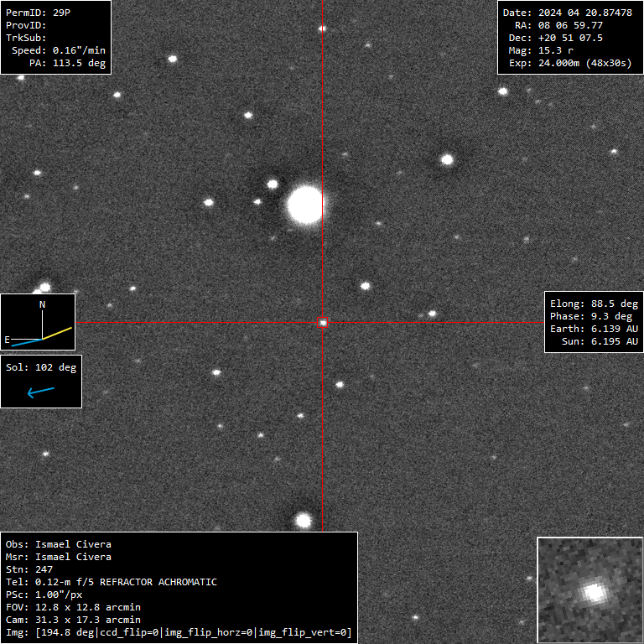Click the 'Earth: 6.139 AU' value
This screenshot has width=644, height=644.
(x=594, y=329)
